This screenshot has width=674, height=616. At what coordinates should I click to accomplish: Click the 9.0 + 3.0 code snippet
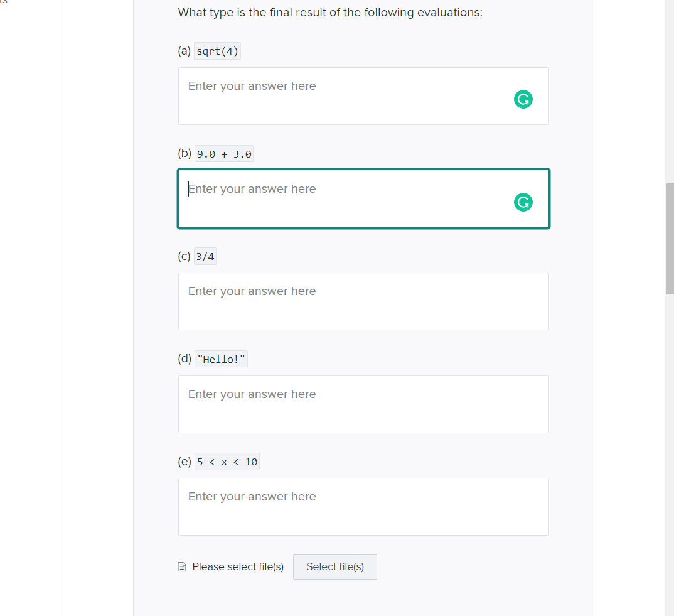(224, 154)
